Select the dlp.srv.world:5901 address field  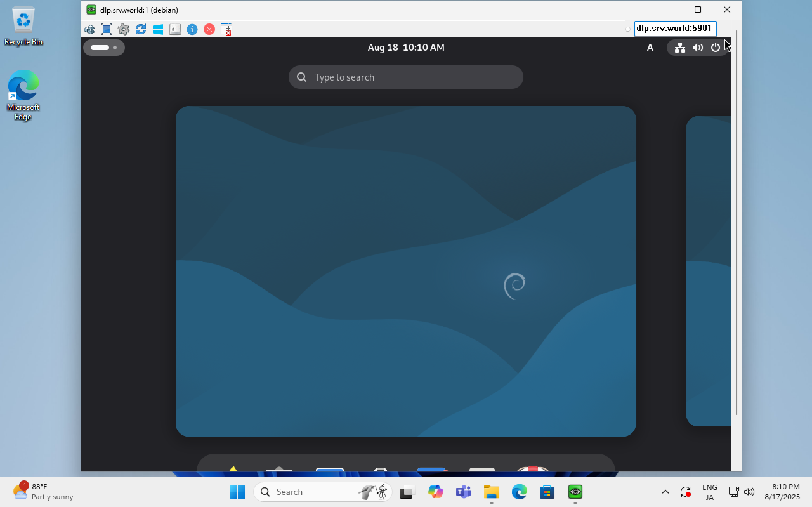click(676, 29)
